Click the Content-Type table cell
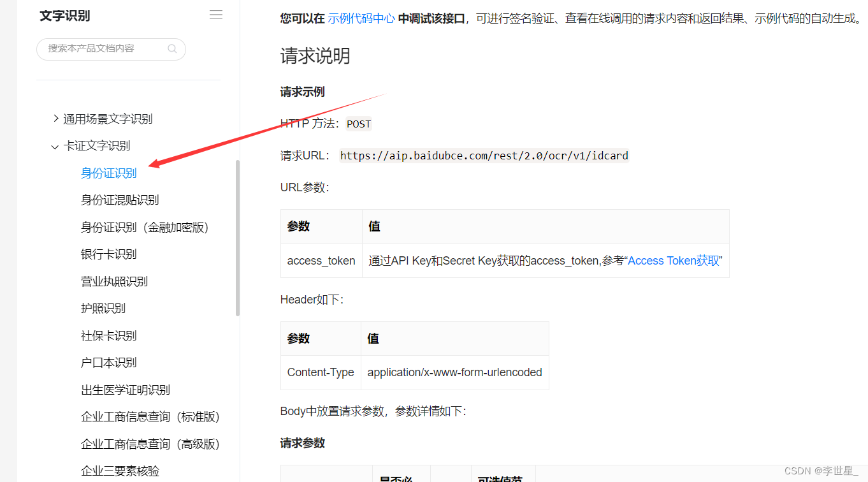The image size is (868, 482). [321, 372]
